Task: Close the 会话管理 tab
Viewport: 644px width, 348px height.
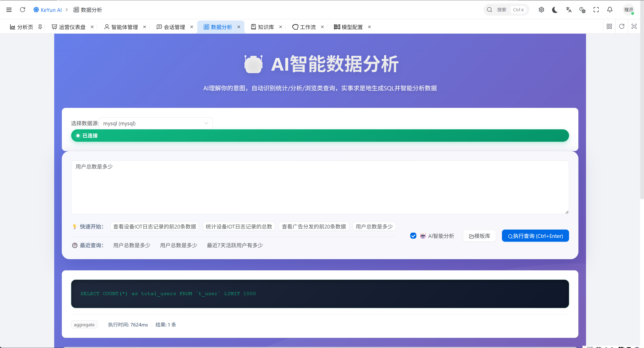Action: [191, 27]
